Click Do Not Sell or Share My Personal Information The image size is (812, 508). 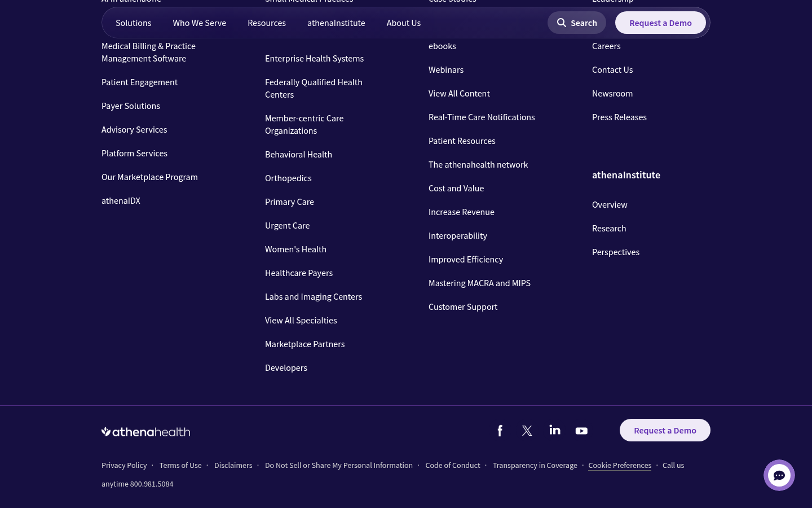click(339, 465)
